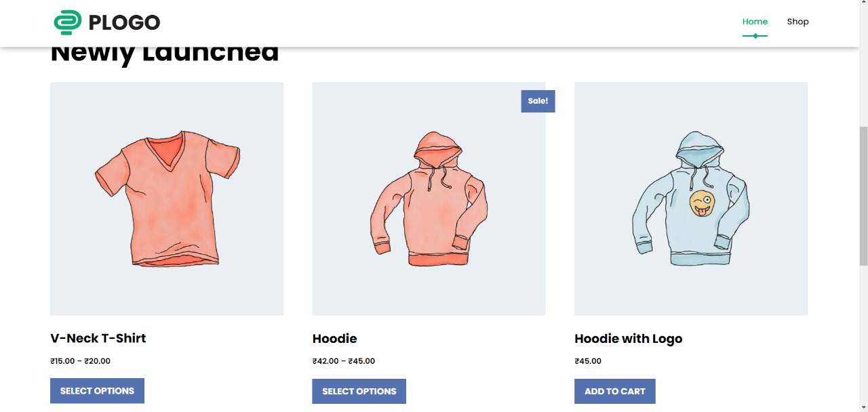868x412 pixels.
Task: Go to the Shop page
Action: tap(797, 22)
